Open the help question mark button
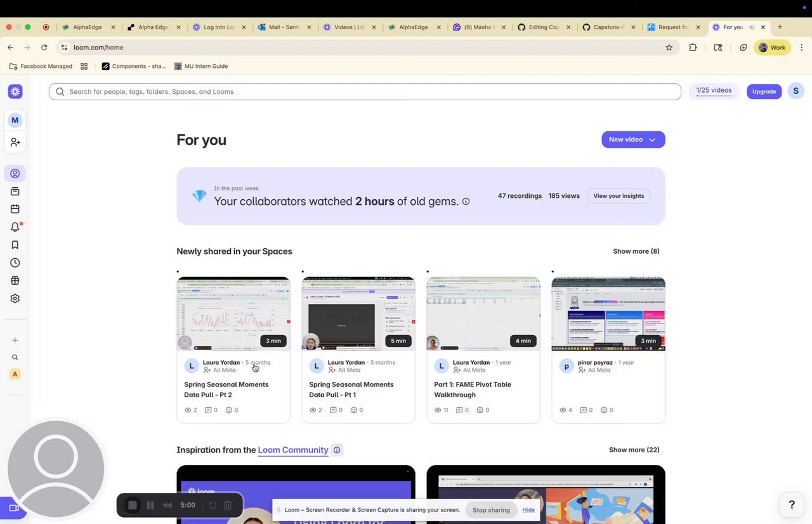The width and height of the screenshot is (812, 524). [792, 505]
